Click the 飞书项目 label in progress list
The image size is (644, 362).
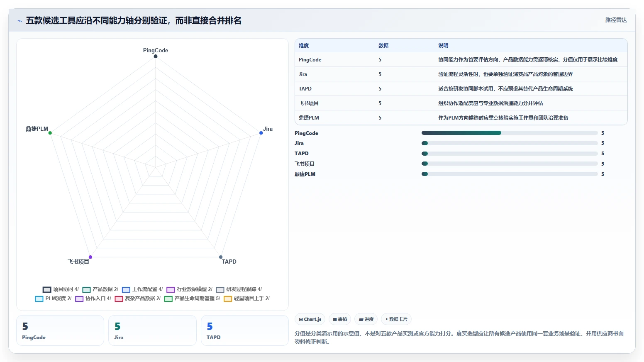click(x=305, y=164)
